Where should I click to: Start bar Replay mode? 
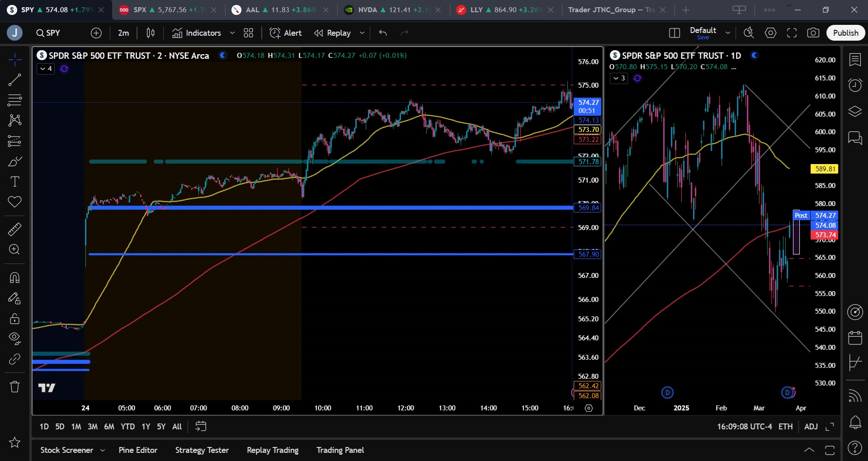click(333, 33)
